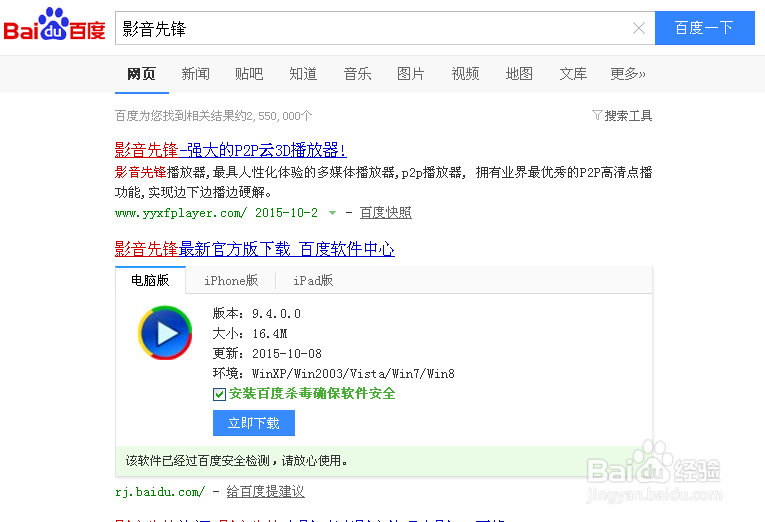Go to the 知道 tab
765x522 pixels.
tap(303, 74)
